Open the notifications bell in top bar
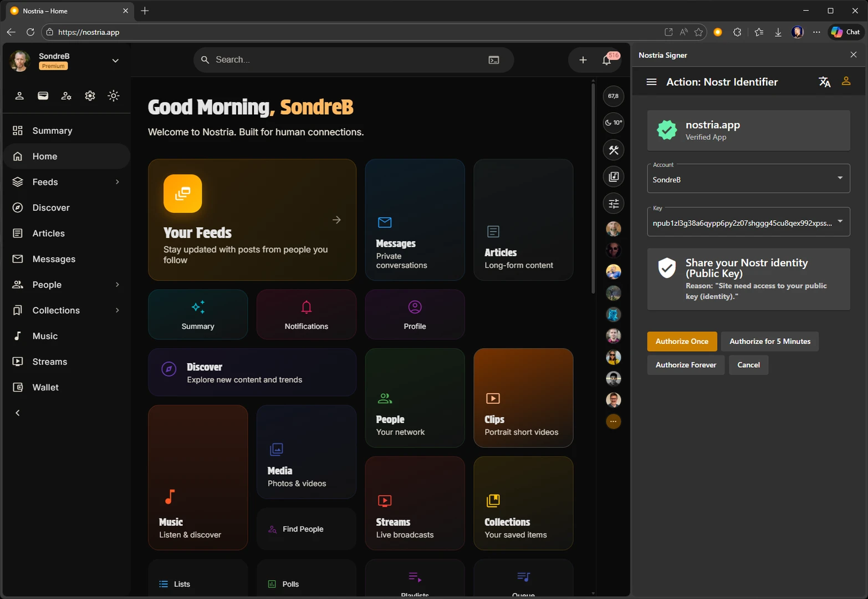The image size is (868, 599). pyautogui.click(x=607, y=60)
